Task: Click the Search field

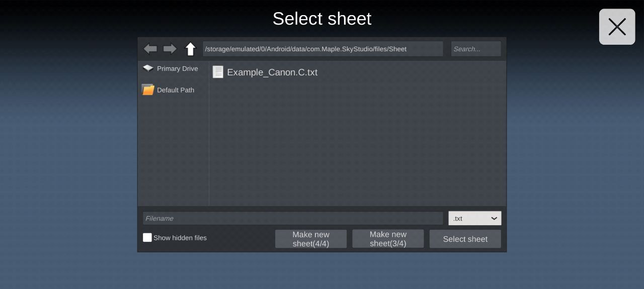Action: 476,49
